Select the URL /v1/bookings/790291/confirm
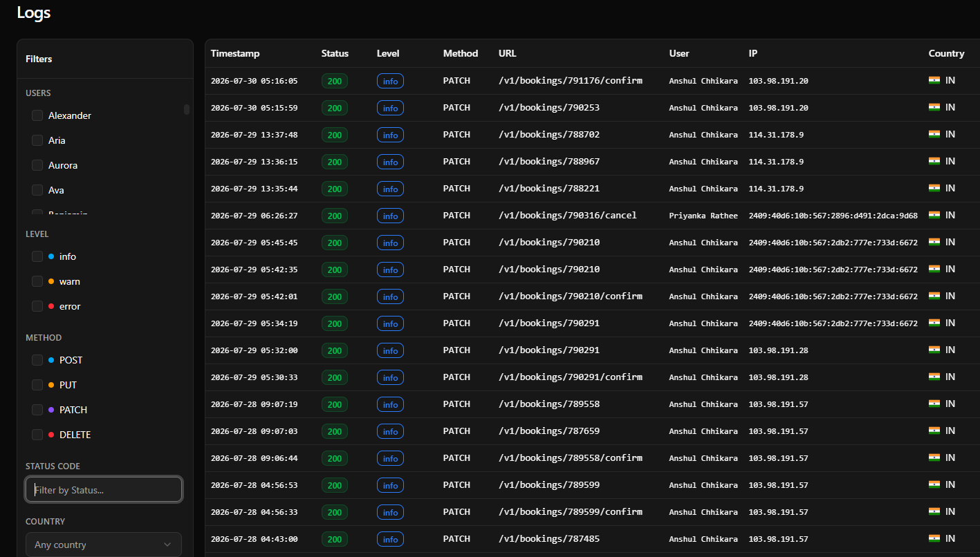 pos(571,377)
